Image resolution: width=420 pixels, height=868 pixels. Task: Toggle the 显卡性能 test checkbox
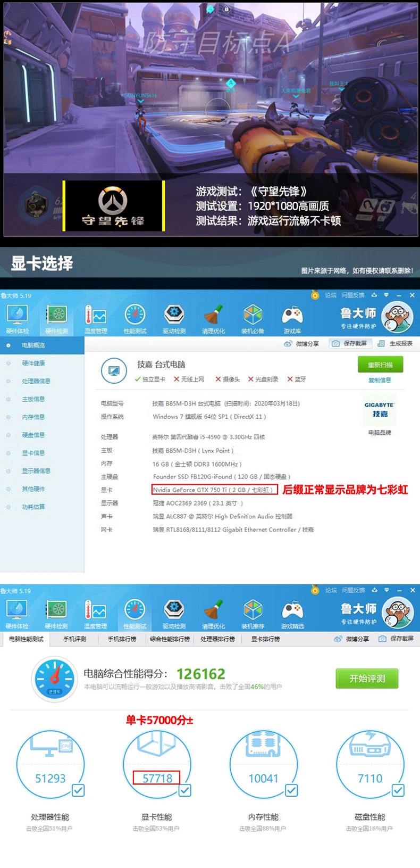[184, 790]
